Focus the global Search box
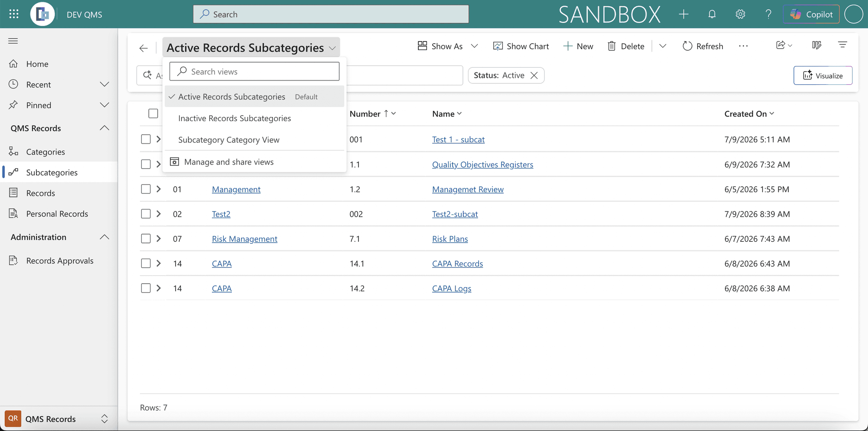This screenshot has width=868, height=431. coord(331,14)
